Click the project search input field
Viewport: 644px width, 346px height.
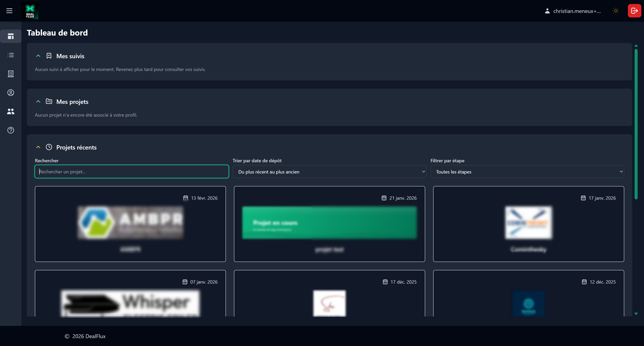[x=132, y=172]
